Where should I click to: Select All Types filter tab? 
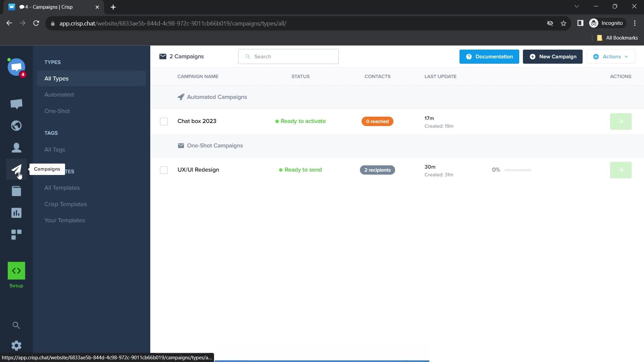click(56, 78)
